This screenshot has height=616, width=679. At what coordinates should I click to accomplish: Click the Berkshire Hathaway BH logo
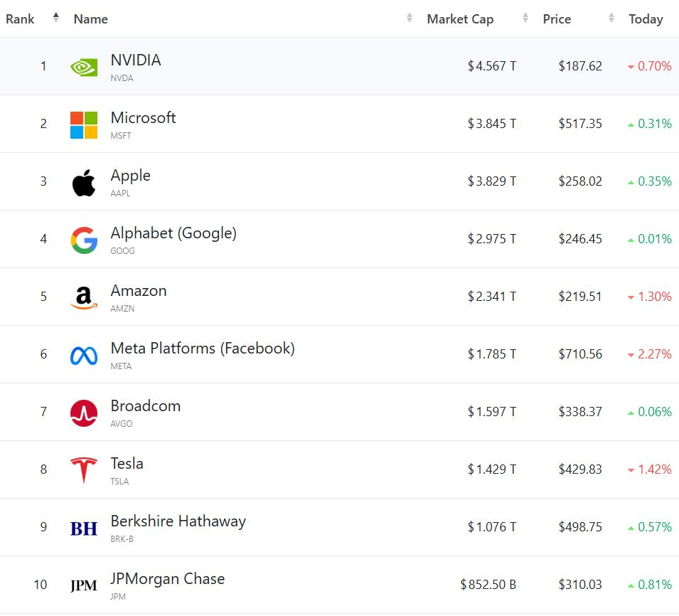point(84,529)
